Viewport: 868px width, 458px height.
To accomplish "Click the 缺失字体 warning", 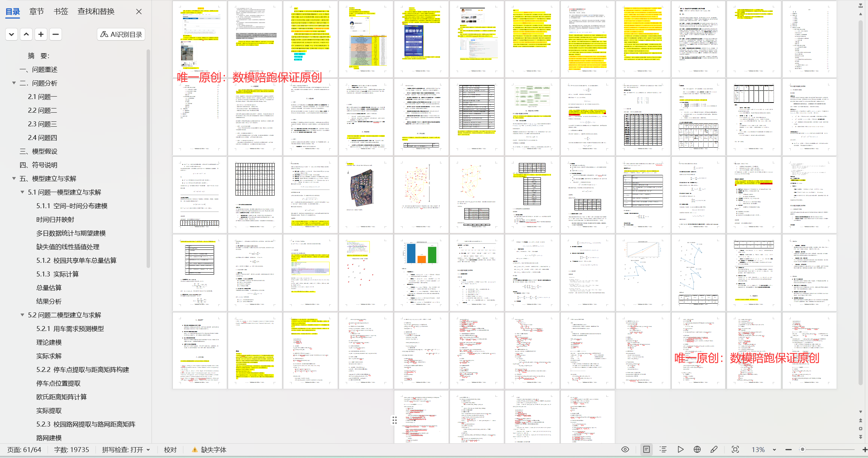I will pos(209,450).
